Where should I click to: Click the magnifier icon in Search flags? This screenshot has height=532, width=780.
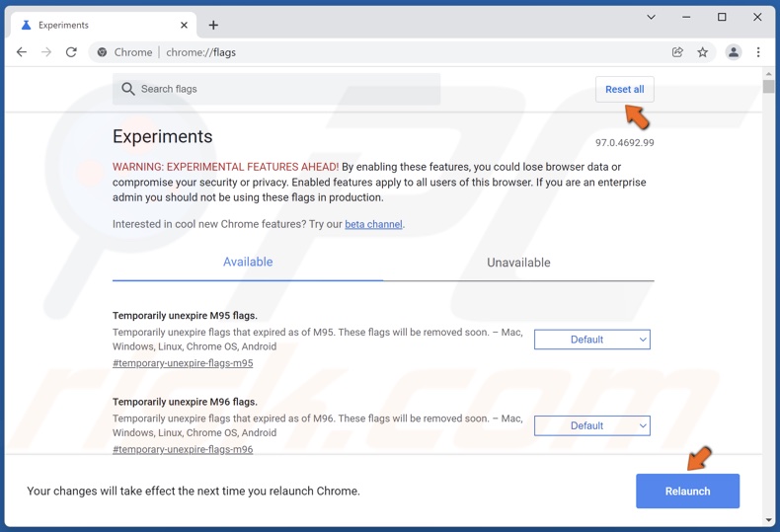tap(127, 89)
